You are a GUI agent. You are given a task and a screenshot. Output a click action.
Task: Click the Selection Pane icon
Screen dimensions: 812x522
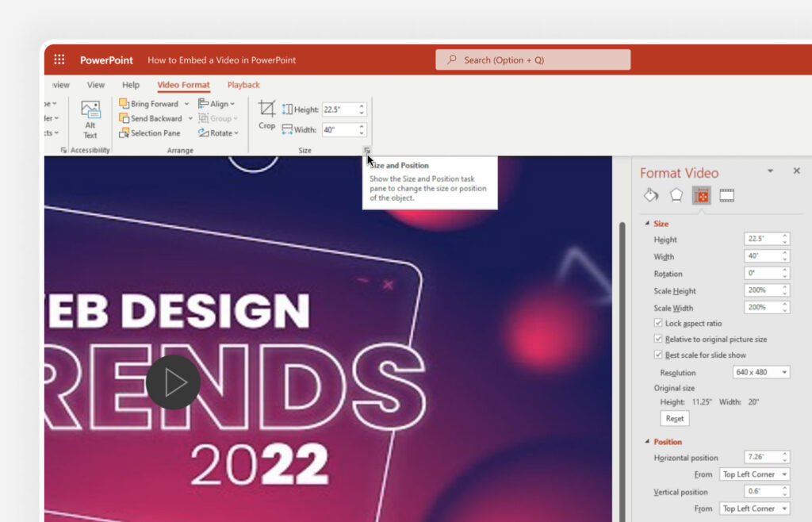pyautogui.click(x=124, y=133)
